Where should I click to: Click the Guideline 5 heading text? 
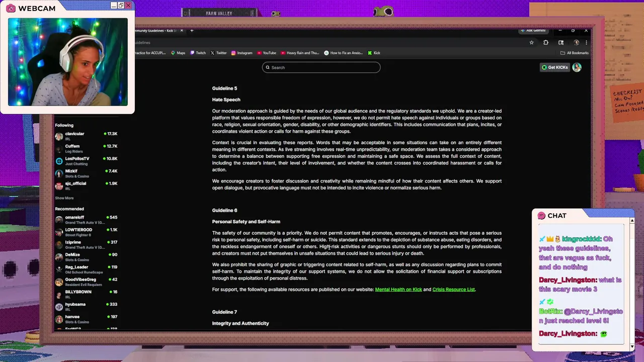click(224, 88)
